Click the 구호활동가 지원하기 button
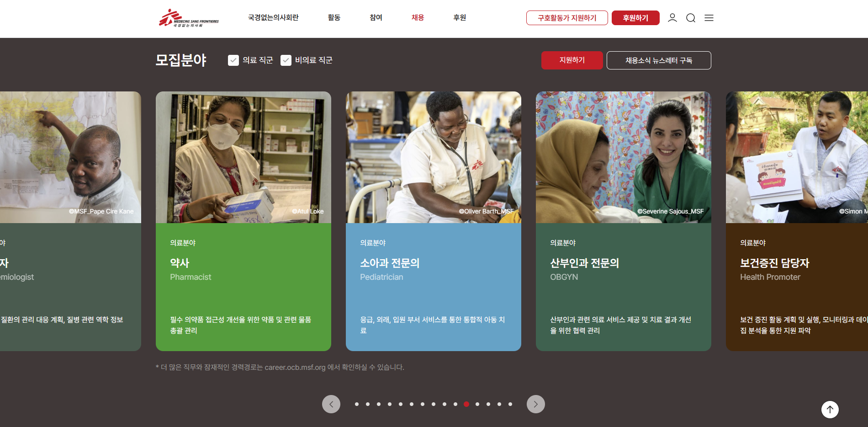The image size is (868, 427). point(567,18)
